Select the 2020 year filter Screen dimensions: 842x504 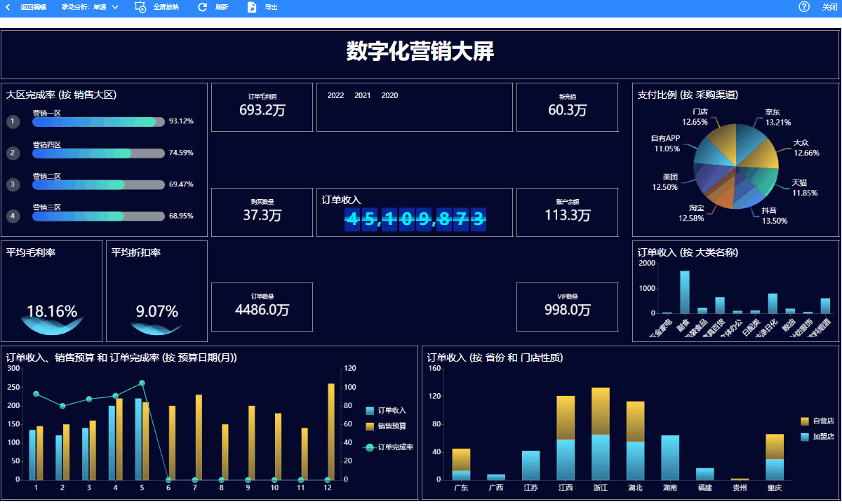point(389,95)
